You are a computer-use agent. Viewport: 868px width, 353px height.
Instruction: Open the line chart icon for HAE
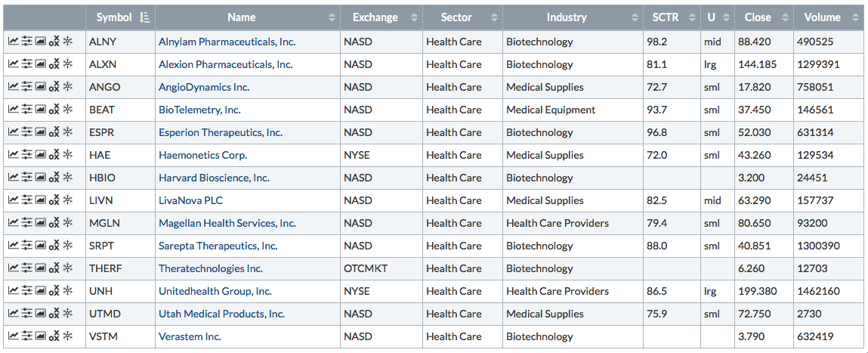point(13,156)
